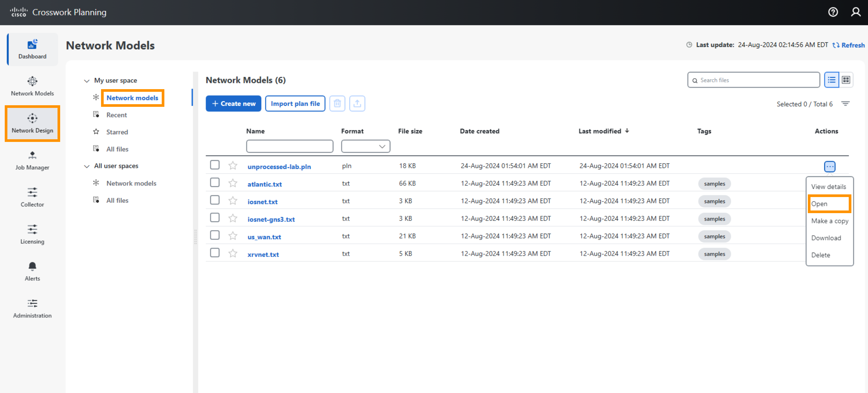Open the Licensing section
Image resolution: width=868 pixels, height=393 pixels.
[32, 234]
